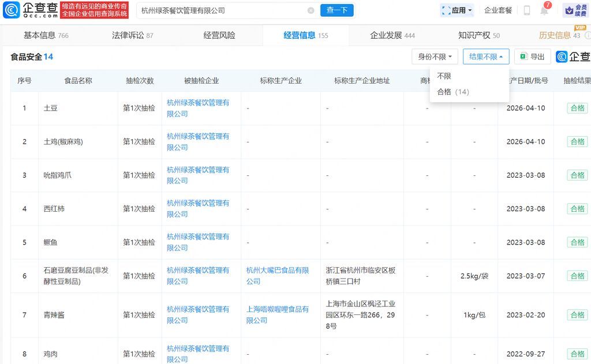This screenshot has height=364, width=591.
Task: Switch to 经营风险 tab
Action: (x=219, y=35)
